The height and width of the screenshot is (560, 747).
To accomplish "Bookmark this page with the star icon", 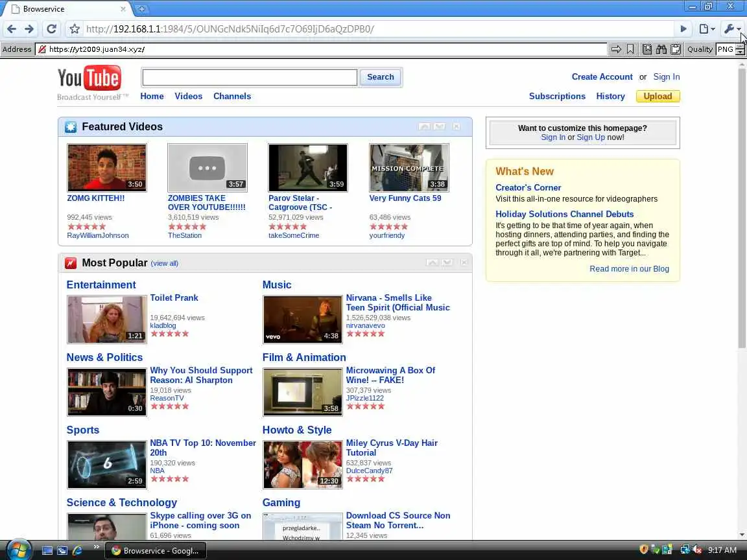I will point(75,29).
